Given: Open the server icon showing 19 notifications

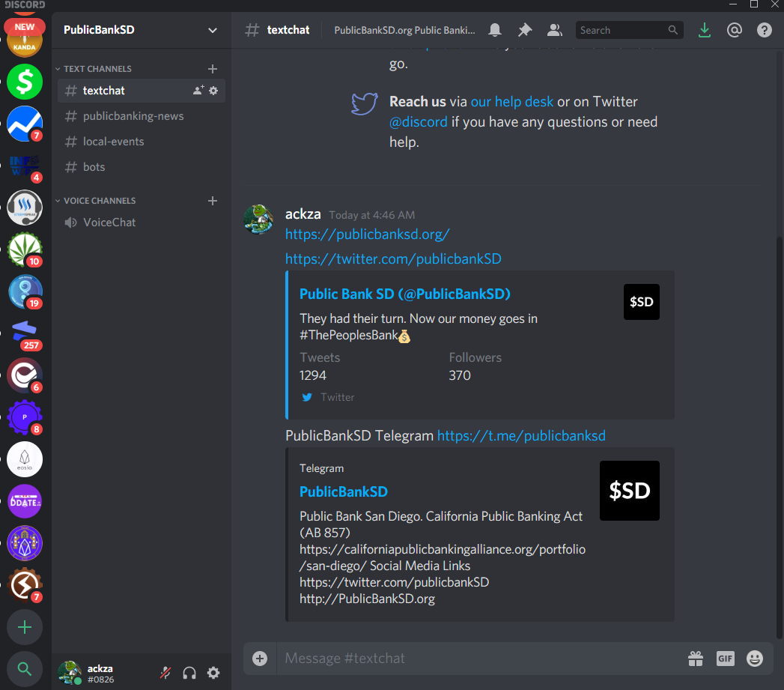Looking at the screenshot, I should click(x=25, y=291).
